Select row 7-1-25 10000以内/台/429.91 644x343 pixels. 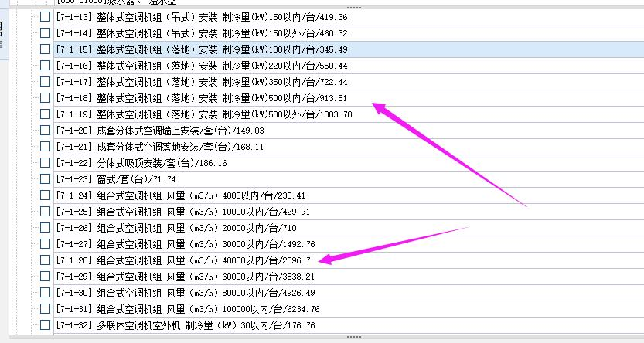182,212
